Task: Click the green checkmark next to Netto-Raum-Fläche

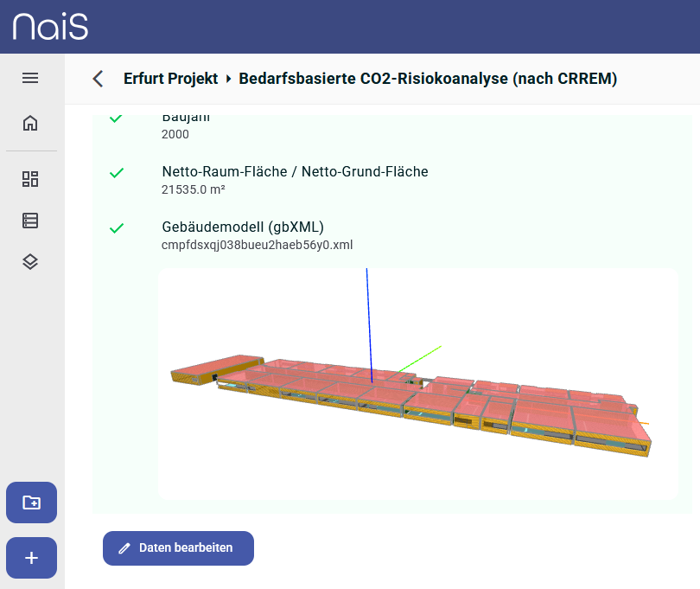Action: pyautogui.click(x=117, y=173)
